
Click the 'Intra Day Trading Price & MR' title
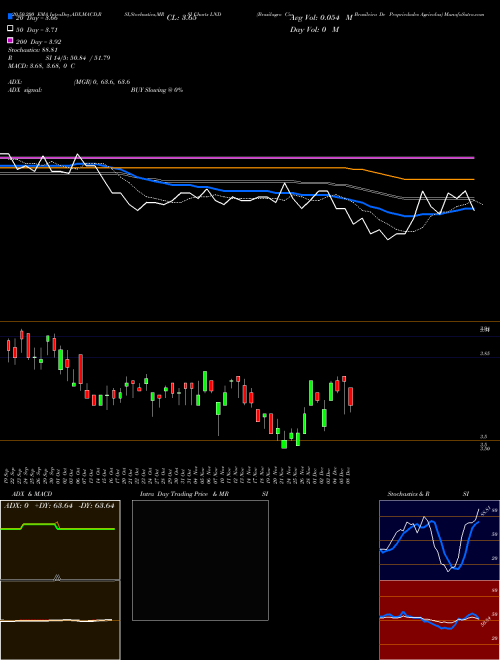click(x=184, y=494)
